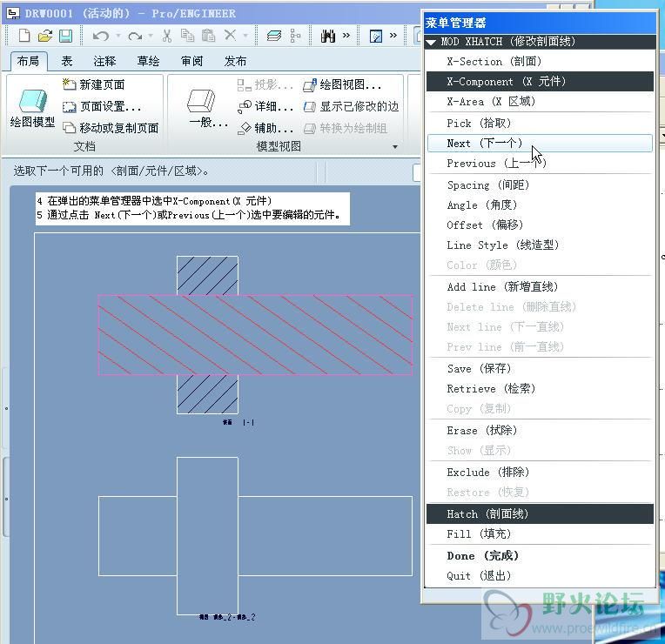Expand toolbar overflow chevron after binoculars
Viewport: 665px width, 644px height.
346,35
